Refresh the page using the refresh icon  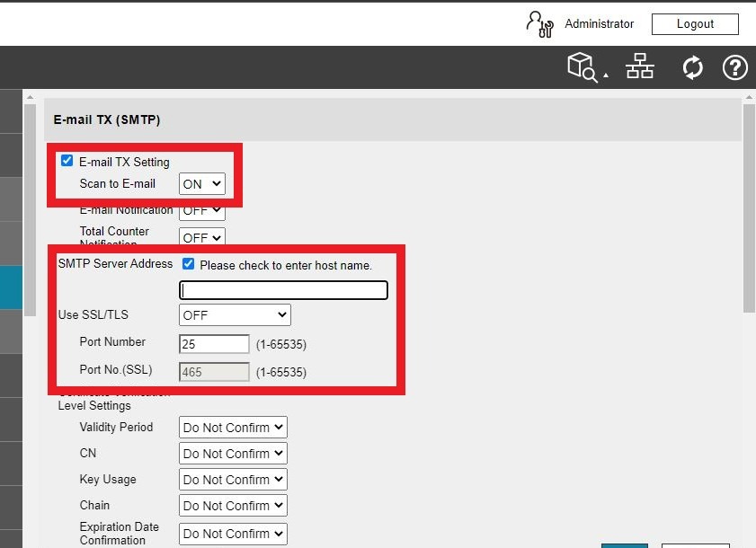(692, 66)
